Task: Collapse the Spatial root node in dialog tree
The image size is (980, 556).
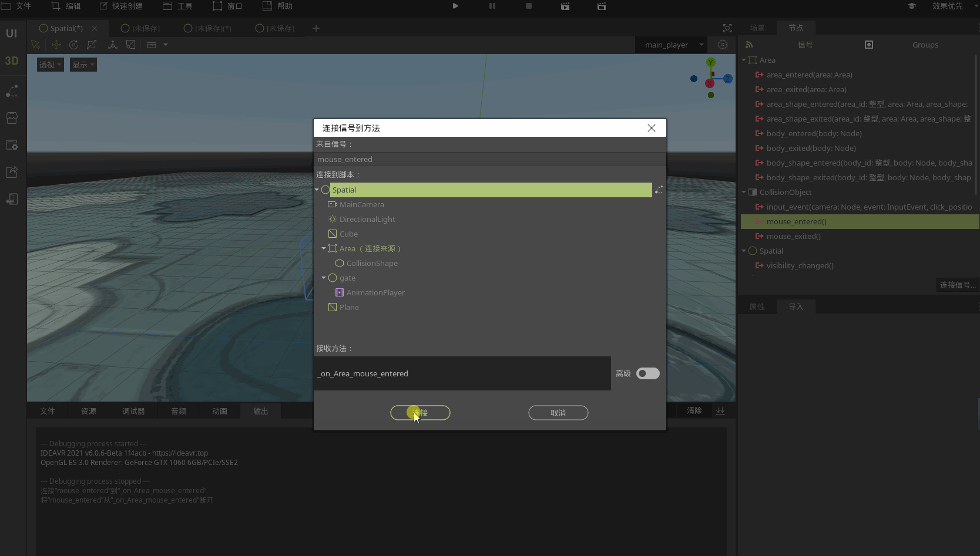Action: coord(317,190)
